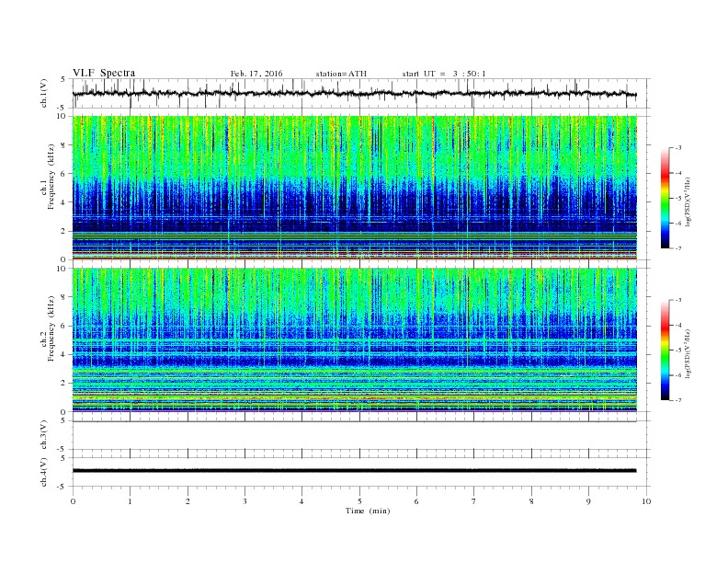The image size is (728, 563).
Task: Click the ch.1 spectrogram color scale bar
Action: tap(665, 198)
